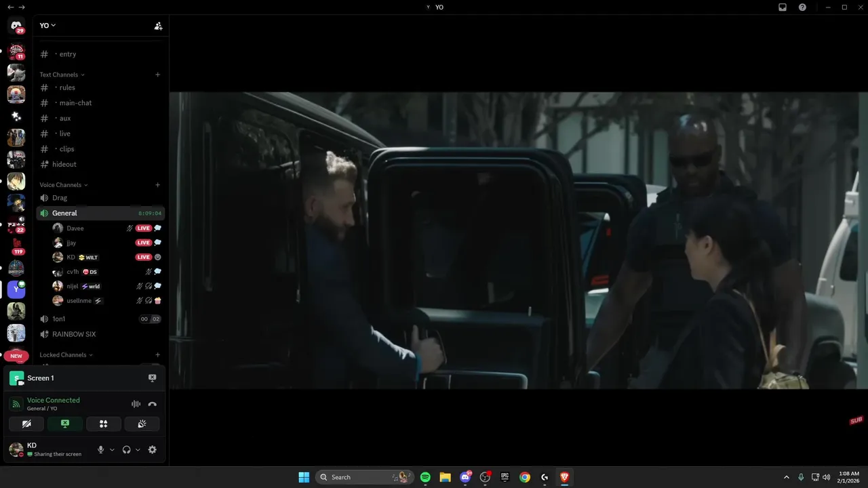Open the Y server icon
Screen dimensions: 868x488
point(16,289)
